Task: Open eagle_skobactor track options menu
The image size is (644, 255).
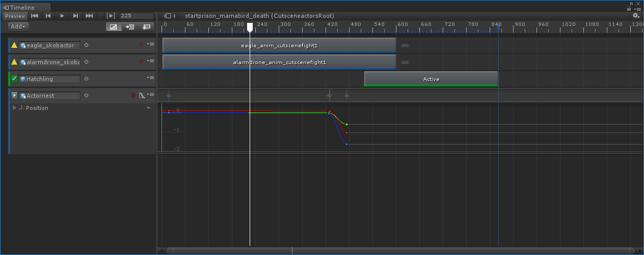Action: coord(150,45)
